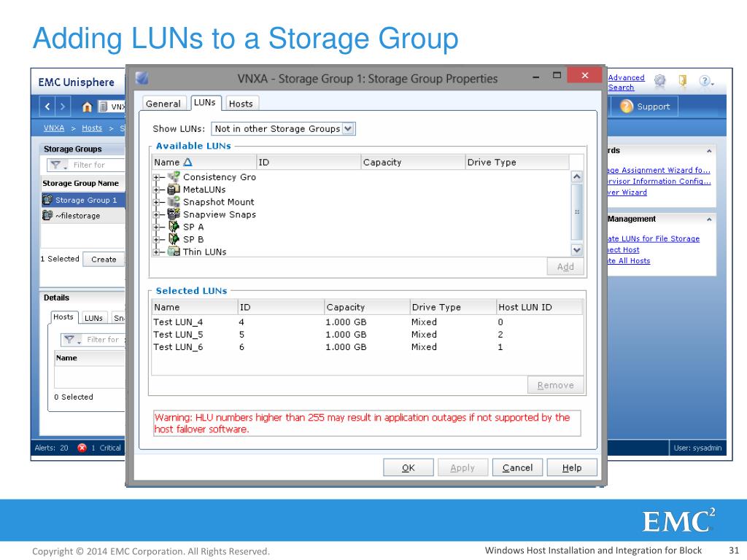
Task: Click the Thin LUNs icon
Action: tap(174, 252)
